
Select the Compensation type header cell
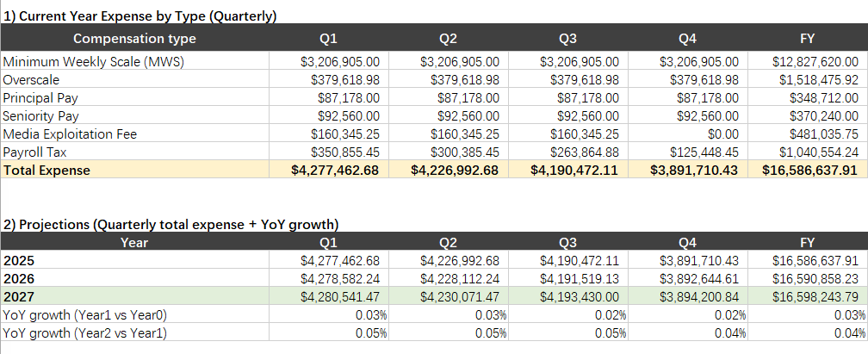(134, 38)
